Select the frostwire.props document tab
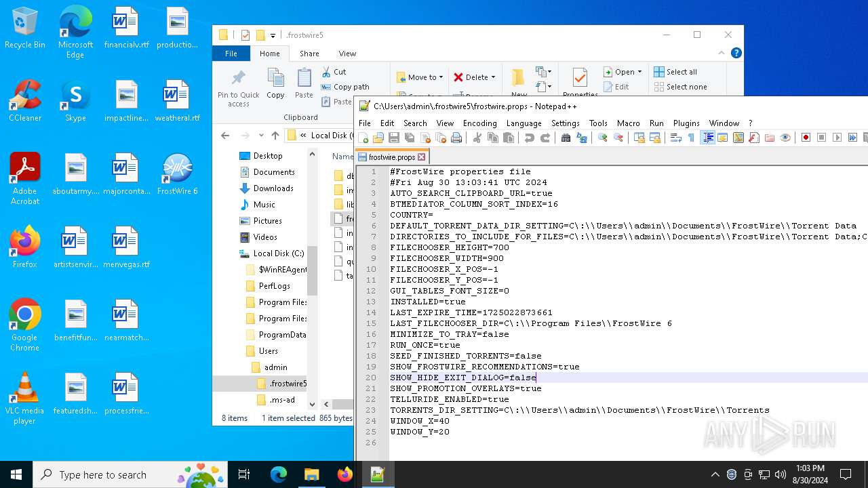The image size is (868, 488). [392, 157]
